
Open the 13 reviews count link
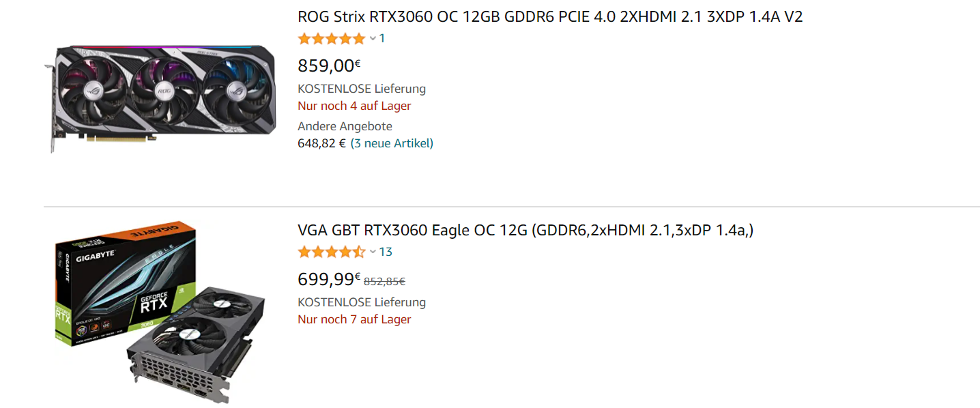tap(386, 252)
